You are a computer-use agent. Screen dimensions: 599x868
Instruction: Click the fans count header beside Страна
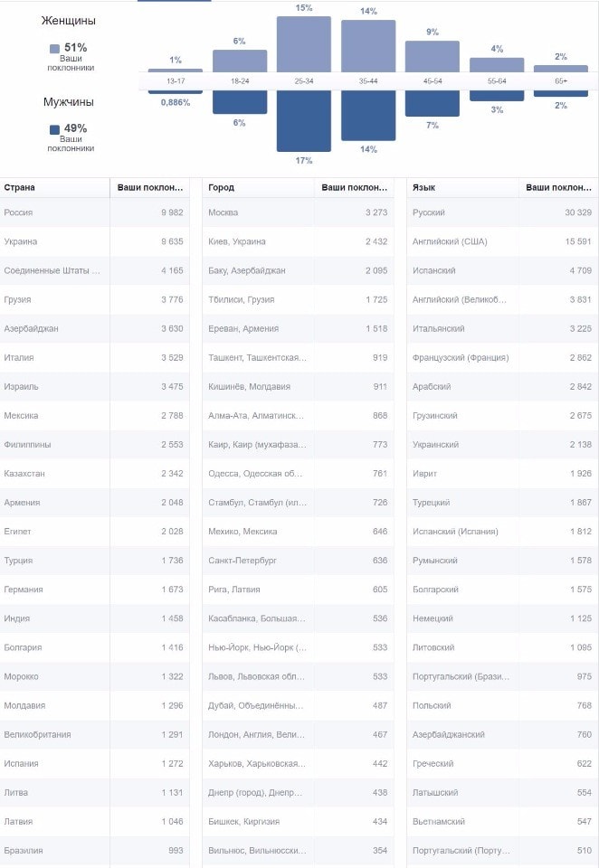coord(150,188)
